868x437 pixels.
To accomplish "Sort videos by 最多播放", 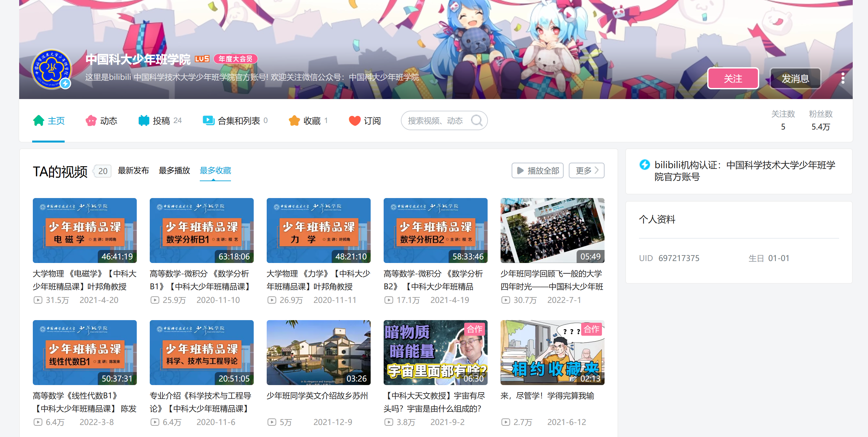I will (174, 170).
